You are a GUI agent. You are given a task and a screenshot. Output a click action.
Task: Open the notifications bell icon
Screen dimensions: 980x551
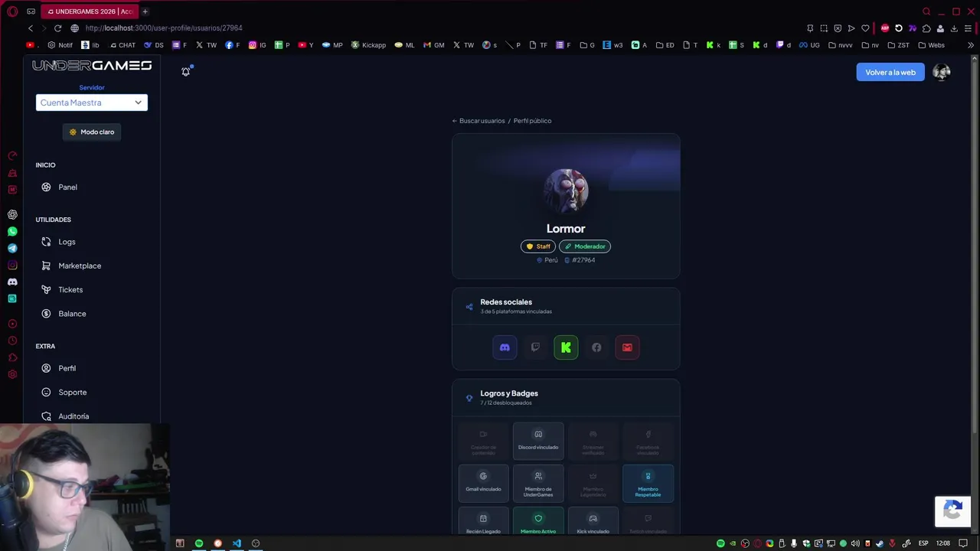click(x=185, y=72)
